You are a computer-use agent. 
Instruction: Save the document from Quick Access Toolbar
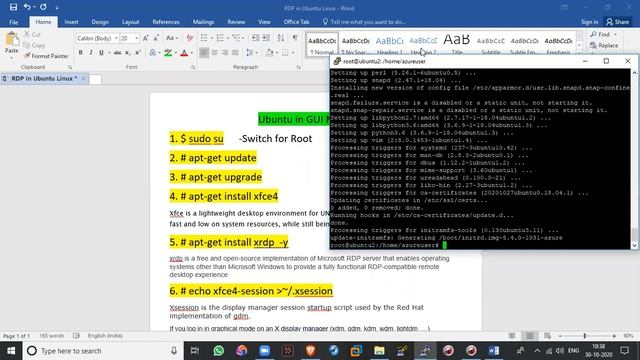click(x=13, y=7)
